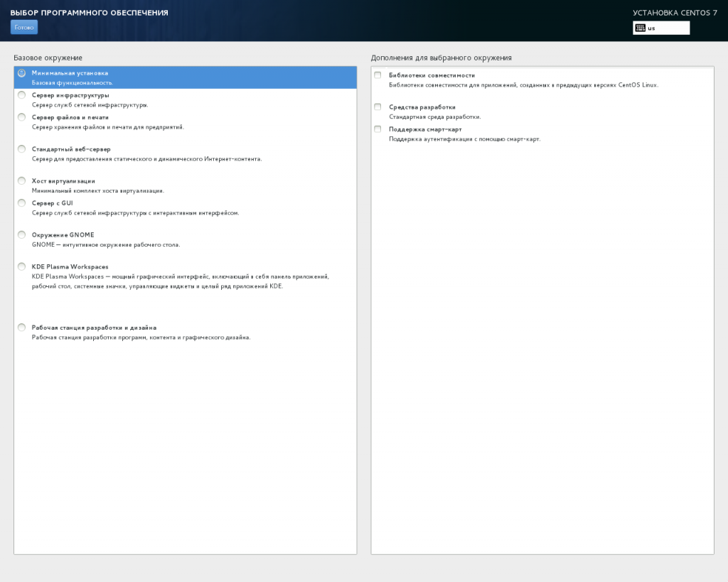Click Библиотеки совместимости label text
The image size is (728, 582).
point(432,75)
